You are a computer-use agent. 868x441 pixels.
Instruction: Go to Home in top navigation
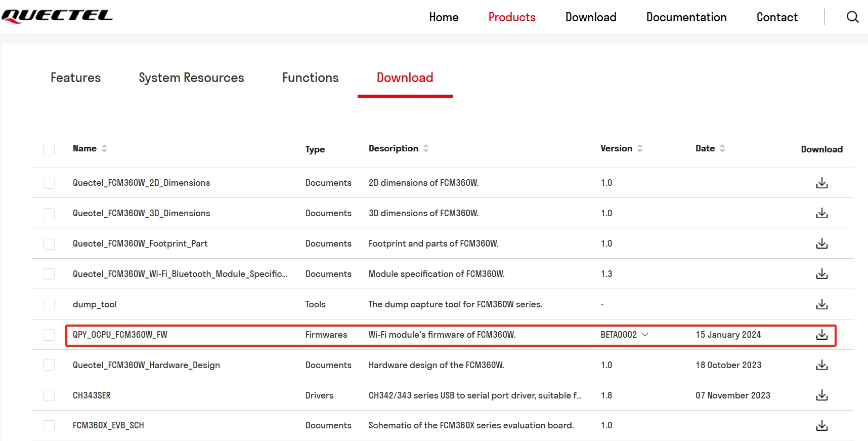pos(444,17)
